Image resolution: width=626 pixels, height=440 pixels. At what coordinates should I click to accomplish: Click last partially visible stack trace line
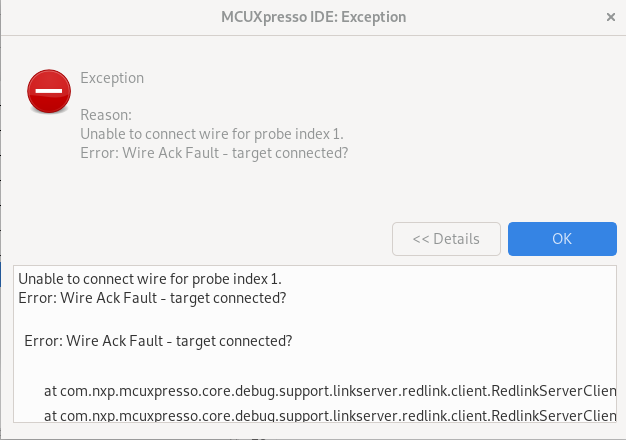pos(330,416)
